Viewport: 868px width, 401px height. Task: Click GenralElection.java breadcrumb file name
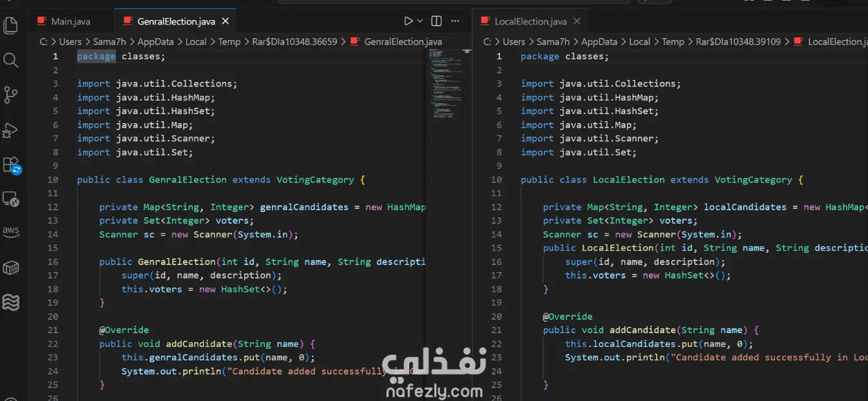point(403,41)
